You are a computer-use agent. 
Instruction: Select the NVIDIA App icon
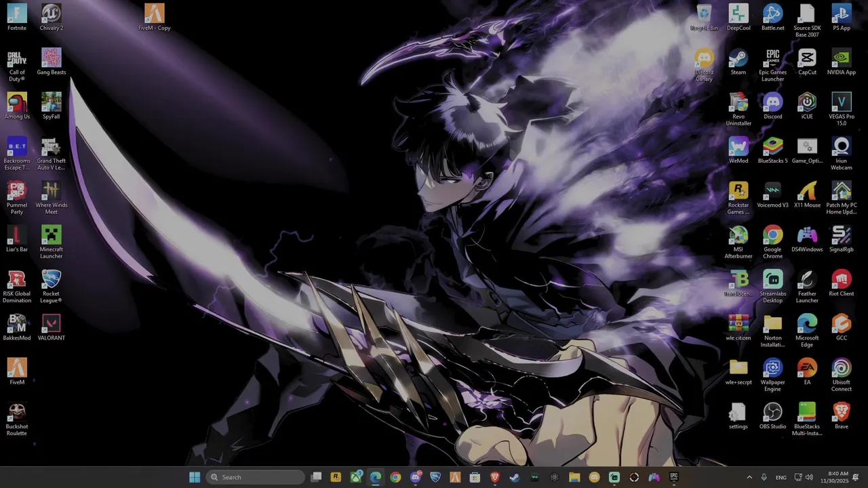[842, 62]
